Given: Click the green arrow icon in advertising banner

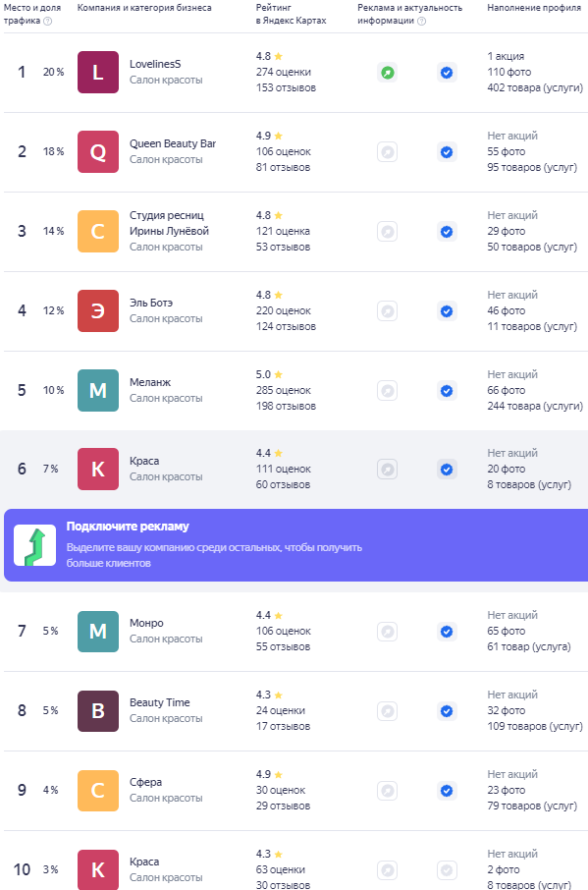Looking at the screenshot, I should point(35,545).
